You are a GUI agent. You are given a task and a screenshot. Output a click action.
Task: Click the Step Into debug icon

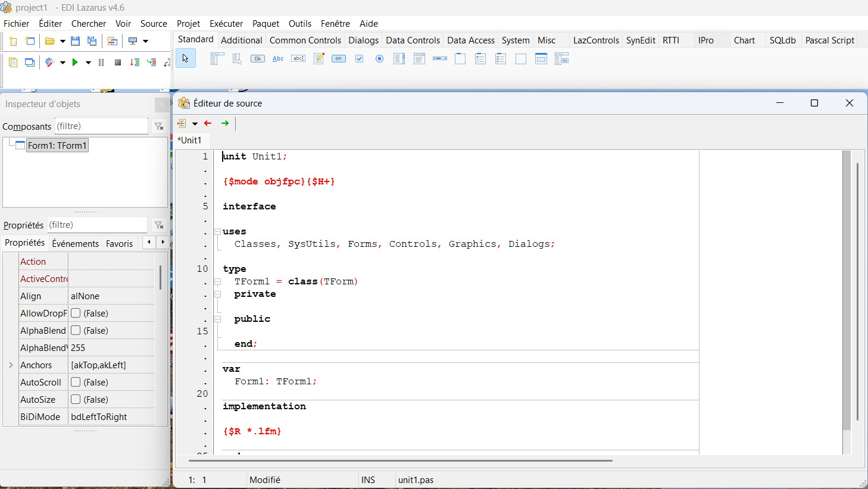[135, 62]
